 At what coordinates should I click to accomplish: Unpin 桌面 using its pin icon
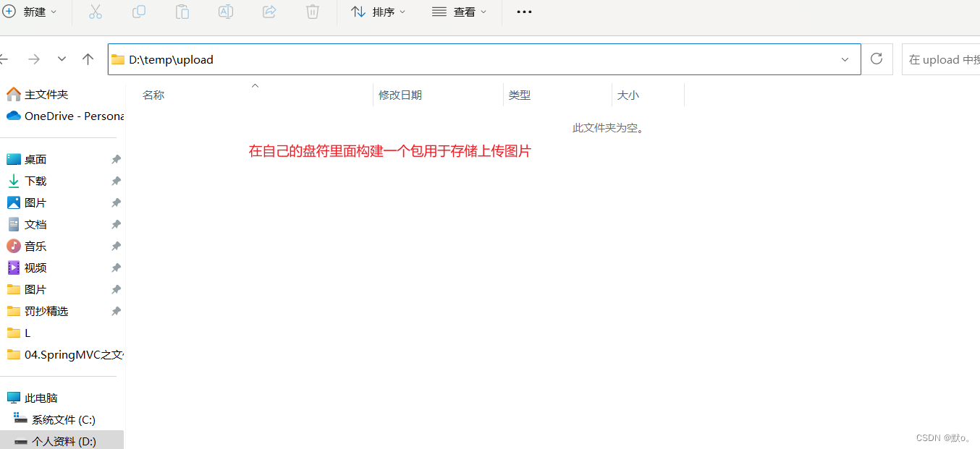(116, 159)
